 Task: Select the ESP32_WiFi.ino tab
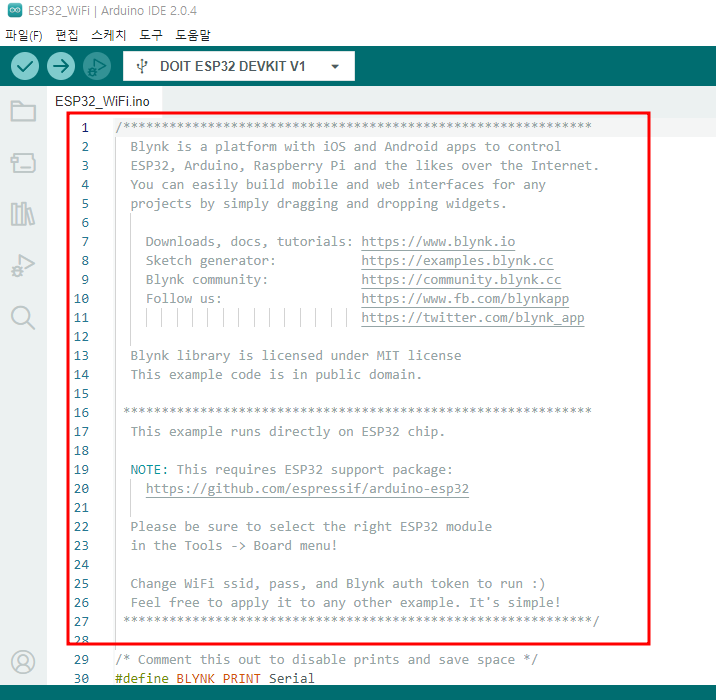pyautogui.click(x=102, y=101)
